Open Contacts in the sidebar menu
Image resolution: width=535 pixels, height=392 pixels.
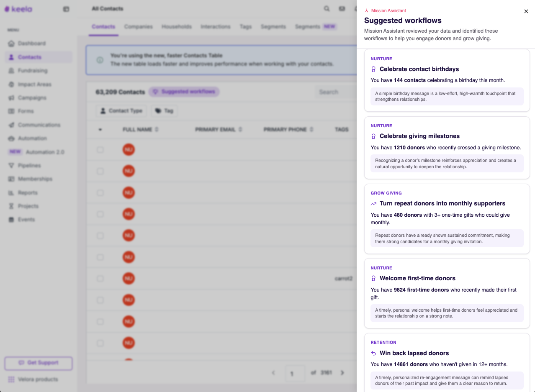pyautogui.click(x=39, y=57)
